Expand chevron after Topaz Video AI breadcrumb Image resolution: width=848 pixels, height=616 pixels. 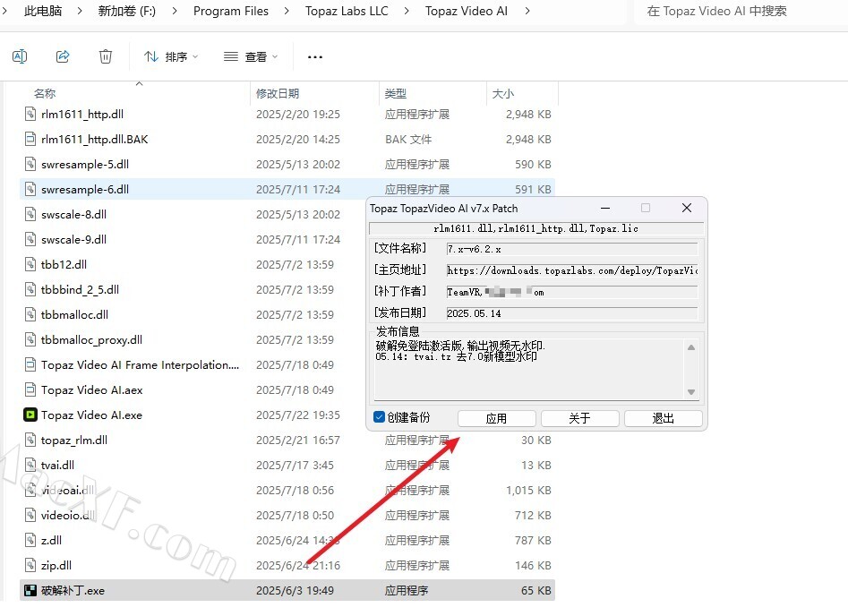[527, 11]
